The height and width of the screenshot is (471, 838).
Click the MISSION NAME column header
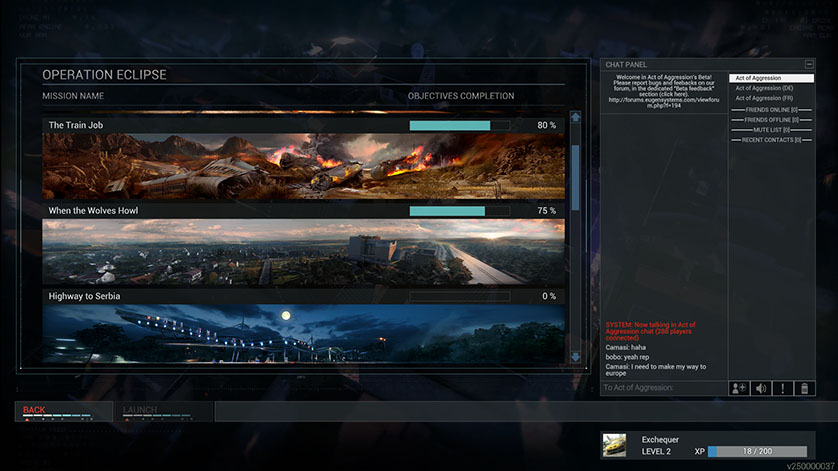(73, 96)
